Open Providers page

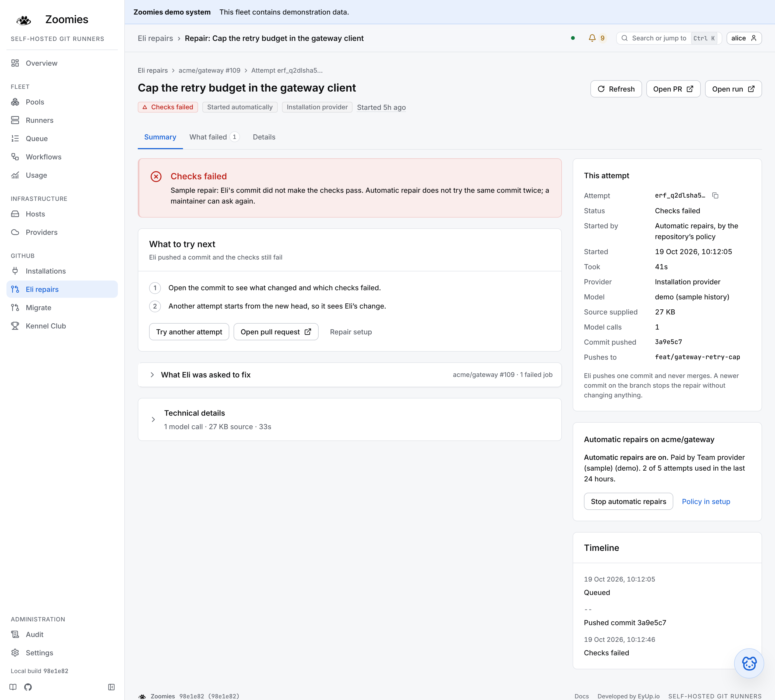62,232
